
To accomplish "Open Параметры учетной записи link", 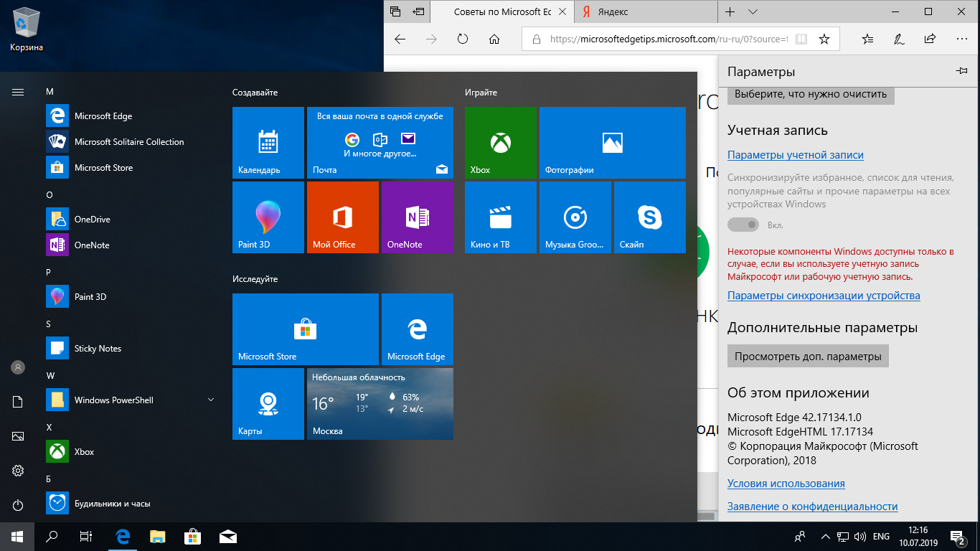I will [x=796, y=155].
